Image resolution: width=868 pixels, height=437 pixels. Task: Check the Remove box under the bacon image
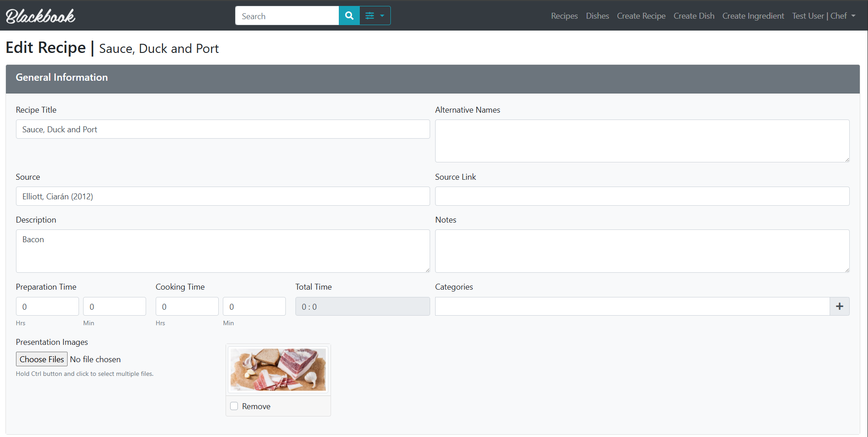click(x=234, y=406)
